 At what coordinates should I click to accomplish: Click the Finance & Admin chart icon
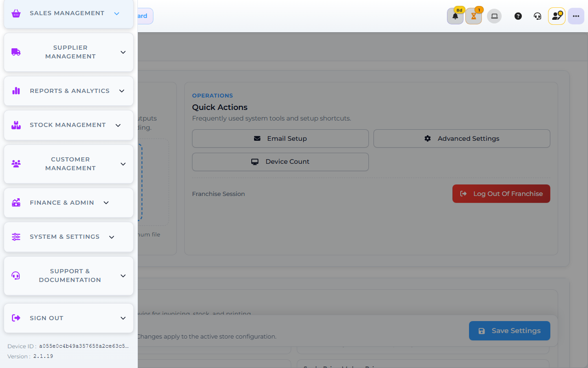(16, 202)
